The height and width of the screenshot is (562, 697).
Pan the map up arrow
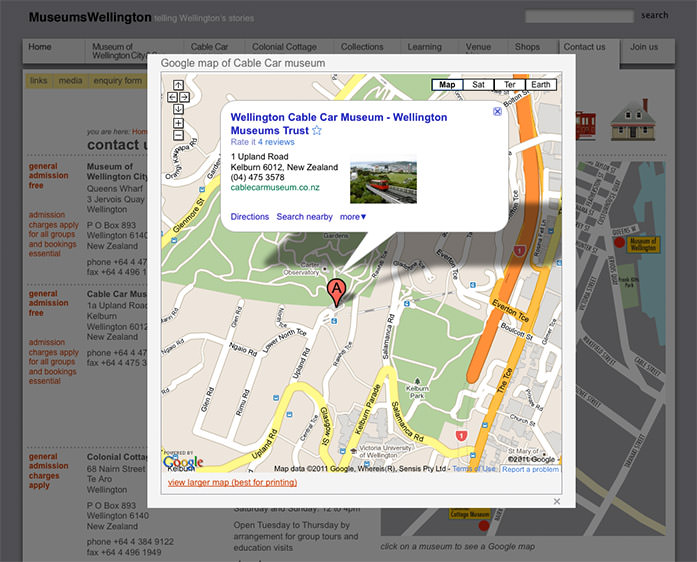178,84
